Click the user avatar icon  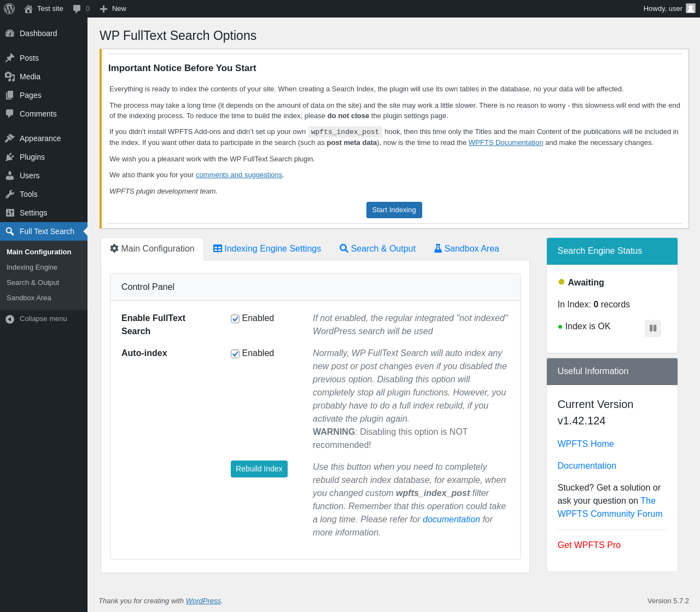click(691, 8)
